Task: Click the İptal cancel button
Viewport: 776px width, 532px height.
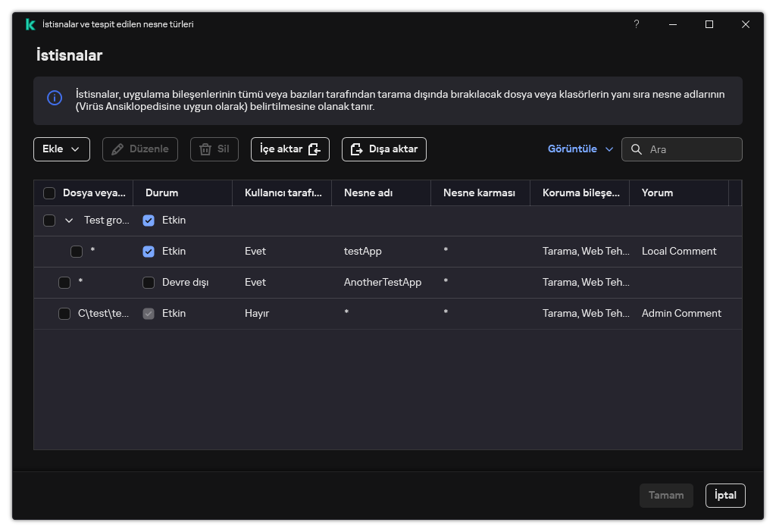Action: tap(725, 496)
